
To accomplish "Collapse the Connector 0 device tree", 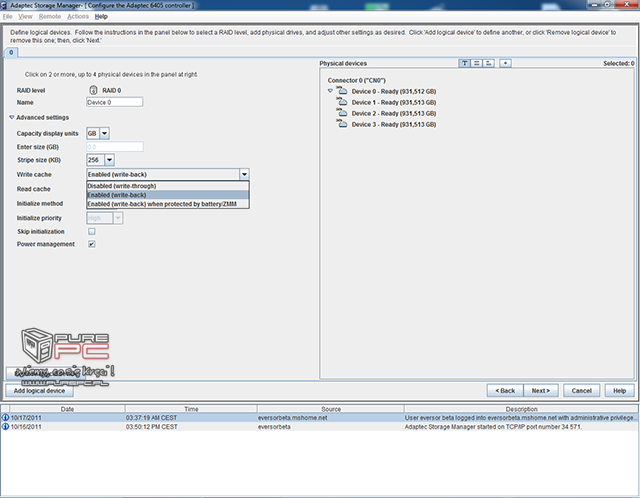I will point(330,91).
